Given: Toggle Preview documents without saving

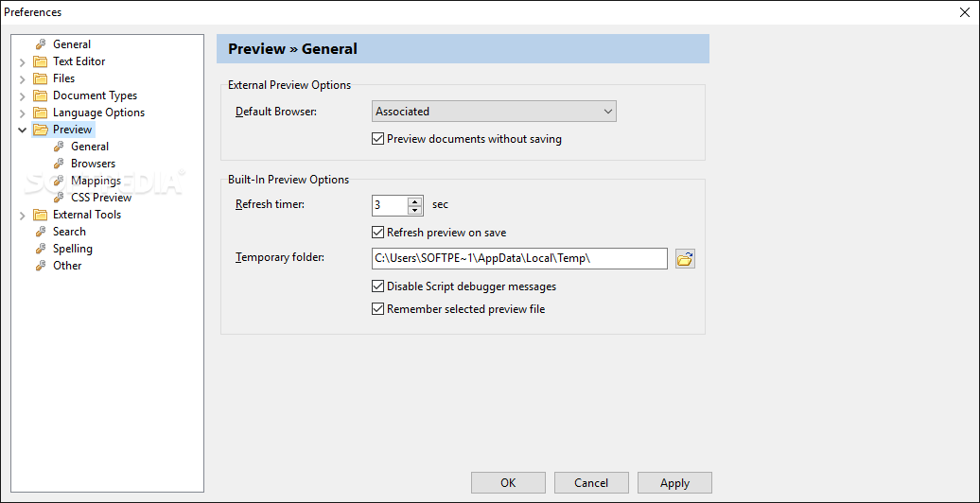Looking at the screenshot, I should click(377, 139).
